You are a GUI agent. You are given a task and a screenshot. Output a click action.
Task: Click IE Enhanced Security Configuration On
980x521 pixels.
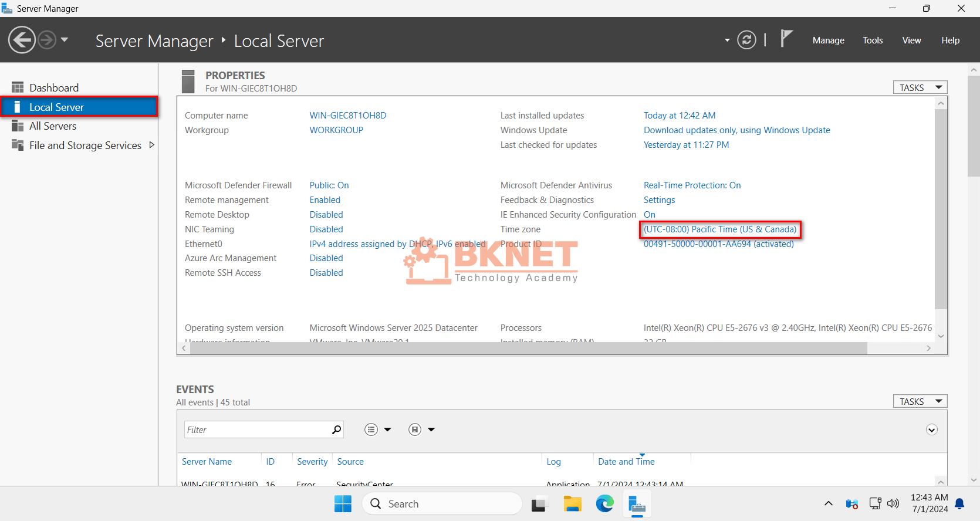(x=650, y=215)
